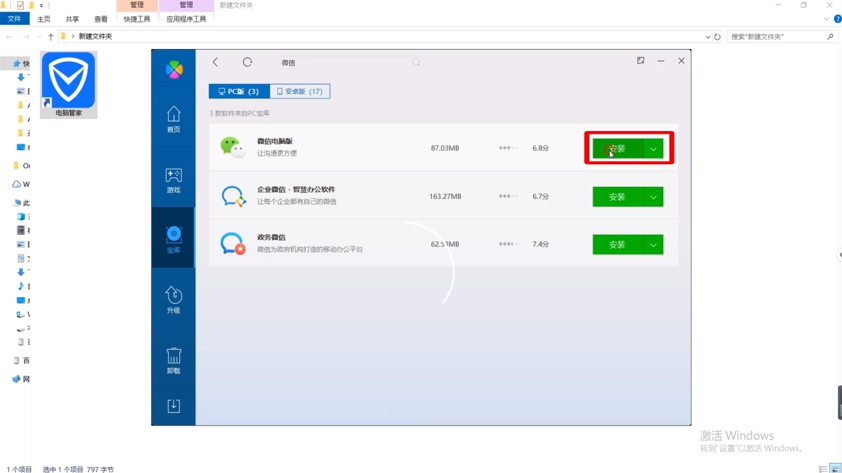Screen dimensions: 842x473
Task: Click the Explorer up-one-level arrow
Action: [50, 37]
